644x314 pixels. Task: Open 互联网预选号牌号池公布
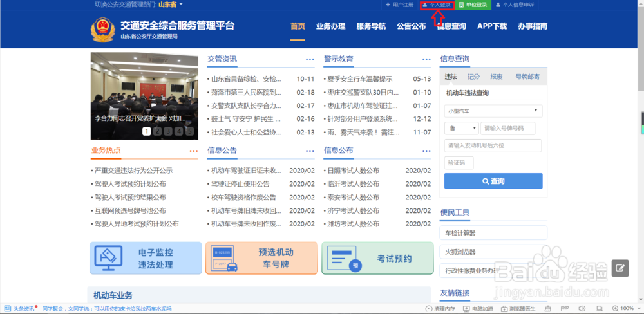coord(130,211)
